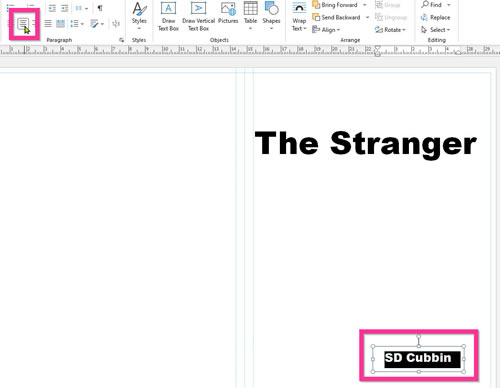Click the horizontal ruler indent marker

[x=377, y=51]
